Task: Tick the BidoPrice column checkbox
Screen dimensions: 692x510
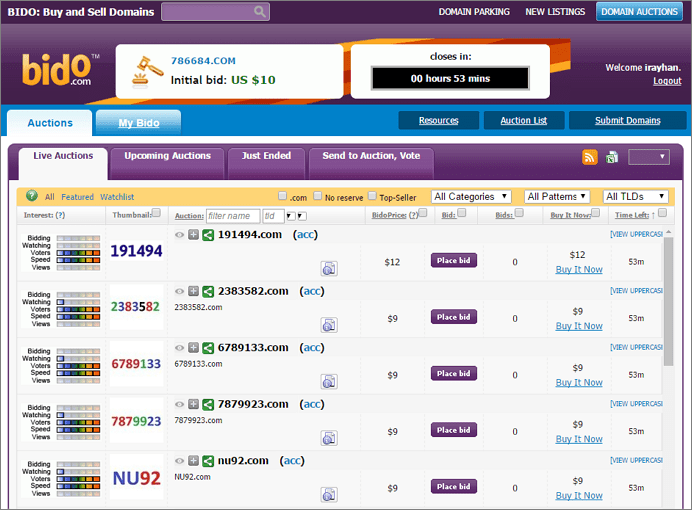Action: pos(423,213)
